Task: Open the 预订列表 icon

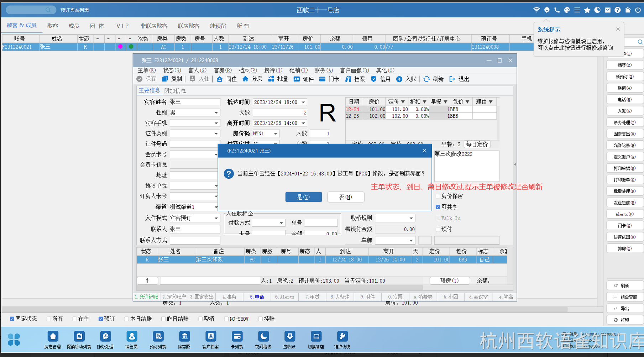Action: [x=158, y=340]
